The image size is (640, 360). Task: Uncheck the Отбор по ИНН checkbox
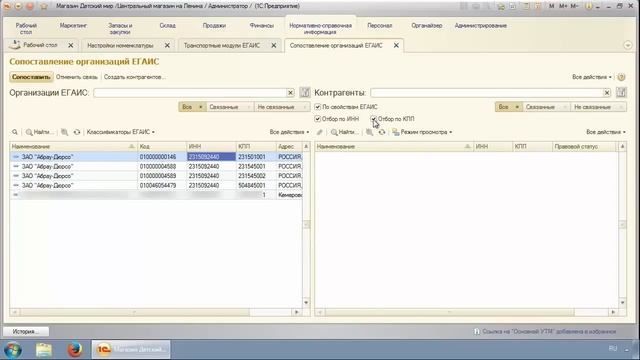(318, 119)
